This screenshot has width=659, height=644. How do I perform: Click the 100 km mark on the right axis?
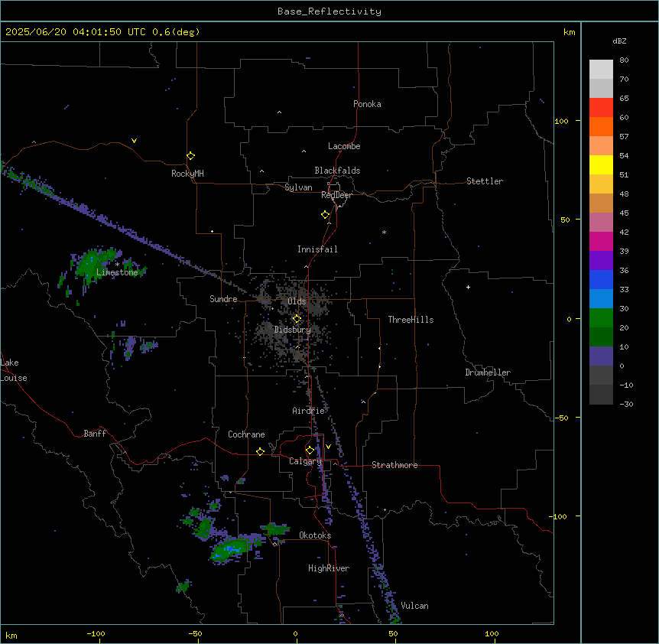pos(561,121)
